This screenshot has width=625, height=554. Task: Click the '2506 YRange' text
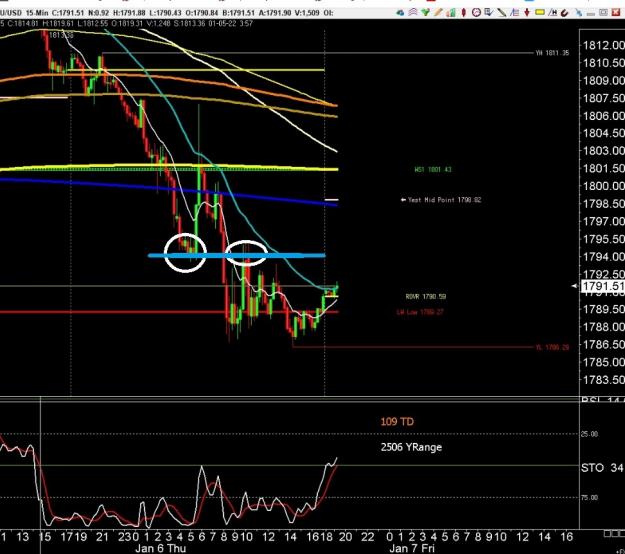click(x=411, y=447)
